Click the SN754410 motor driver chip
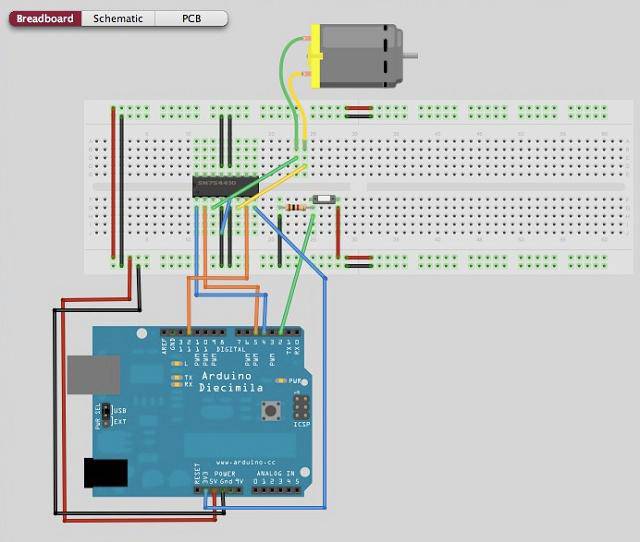The height and width of the screenshot is (542, 640). pyautogui.click(x=225, y=185)
